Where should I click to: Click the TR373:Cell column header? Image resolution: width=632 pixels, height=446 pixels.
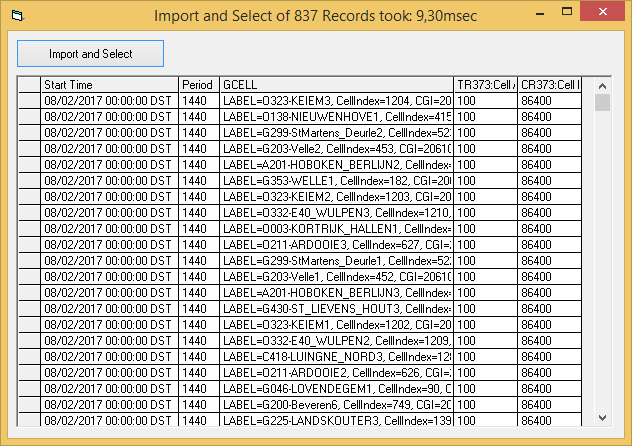click(x=485, y=85)
